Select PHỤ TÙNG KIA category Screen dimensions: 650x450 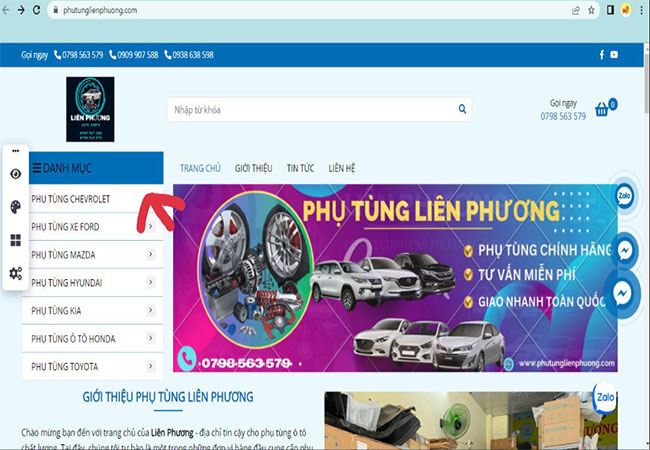[x=56, y=310]
